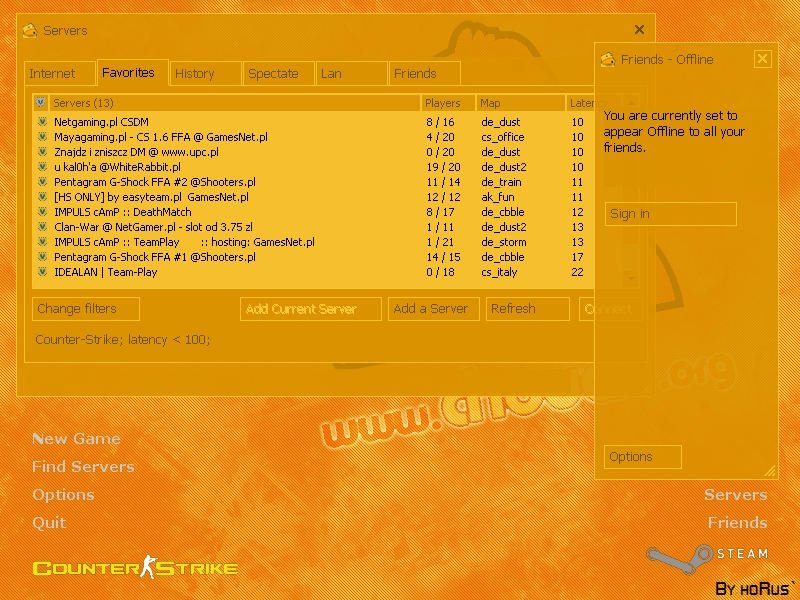Switch to the Internet tab
Viewport: 800px width, 600px height.
tap(60, 73)
